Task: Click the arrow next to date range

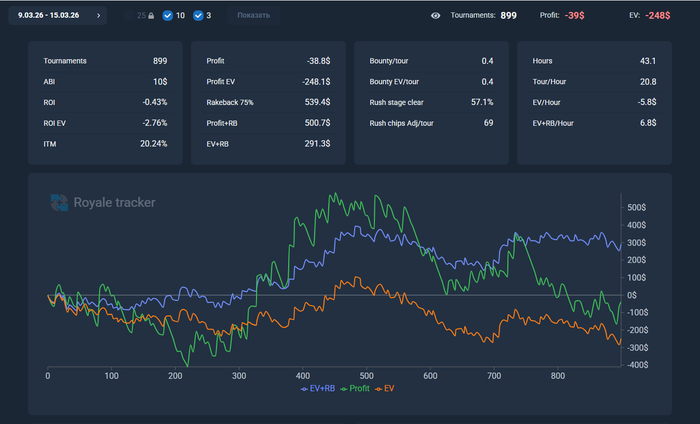Action: (98, 16)
